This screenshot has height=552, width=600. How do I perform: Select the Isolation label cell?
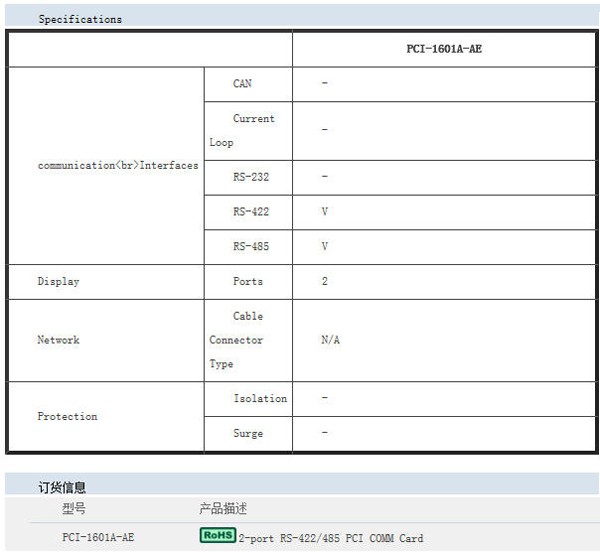[259, 398]
